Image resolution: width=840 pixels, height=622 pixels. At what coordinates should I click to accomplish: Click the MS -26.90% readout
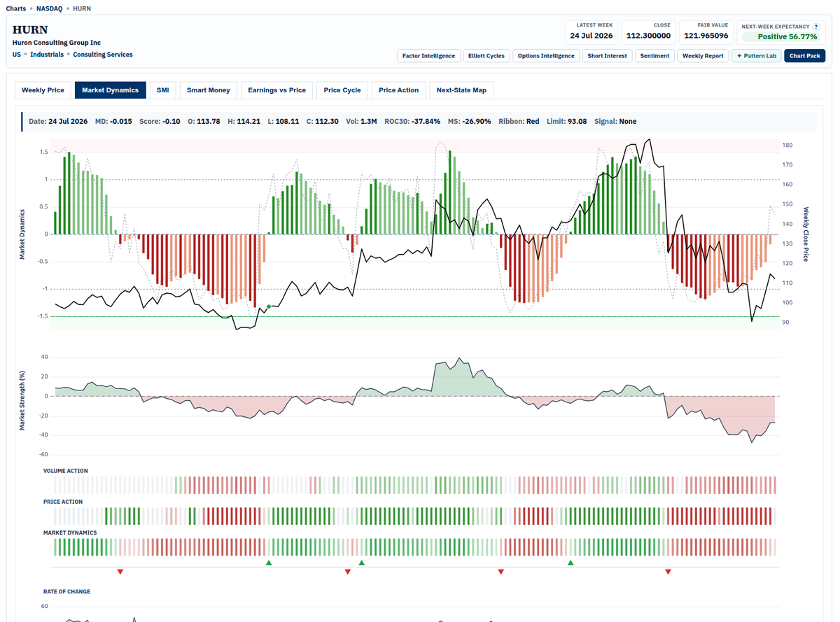click(470, 121)
